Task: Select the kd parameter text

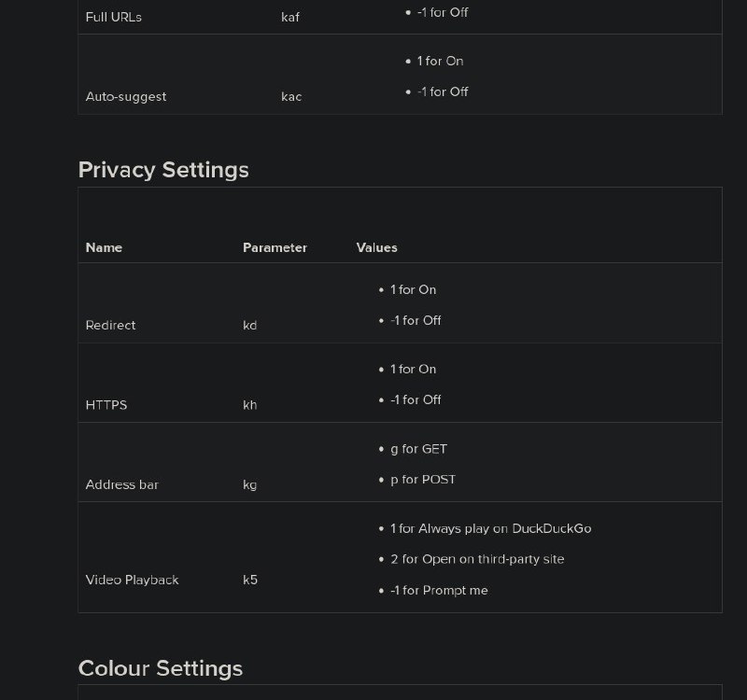Action: 249,326
